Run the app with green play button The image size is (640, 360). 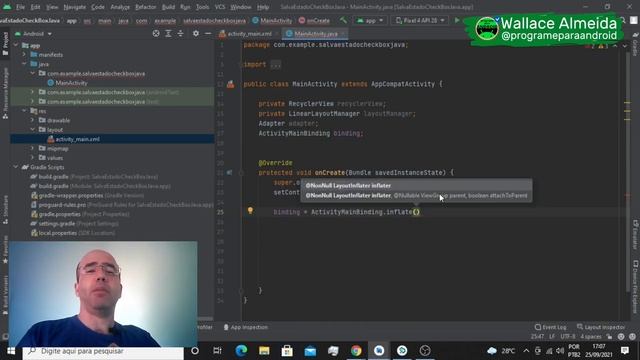(x=457, y=20)
